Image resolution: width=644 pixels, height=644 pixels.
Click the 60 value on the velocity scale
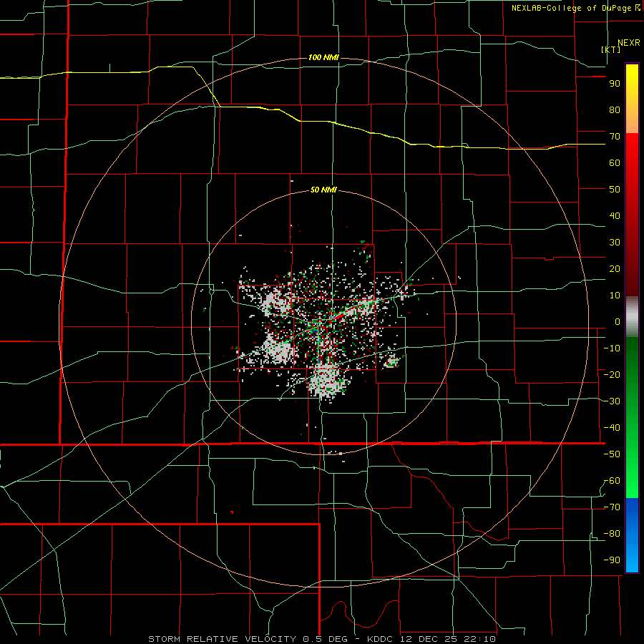(615, 163)
